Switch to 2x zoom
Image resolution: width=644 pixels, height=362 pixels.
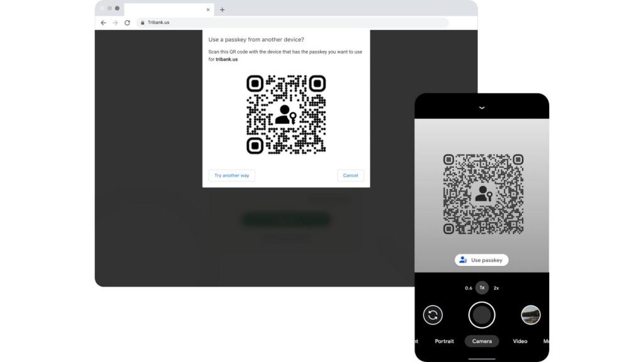click(x=496, y=288)
